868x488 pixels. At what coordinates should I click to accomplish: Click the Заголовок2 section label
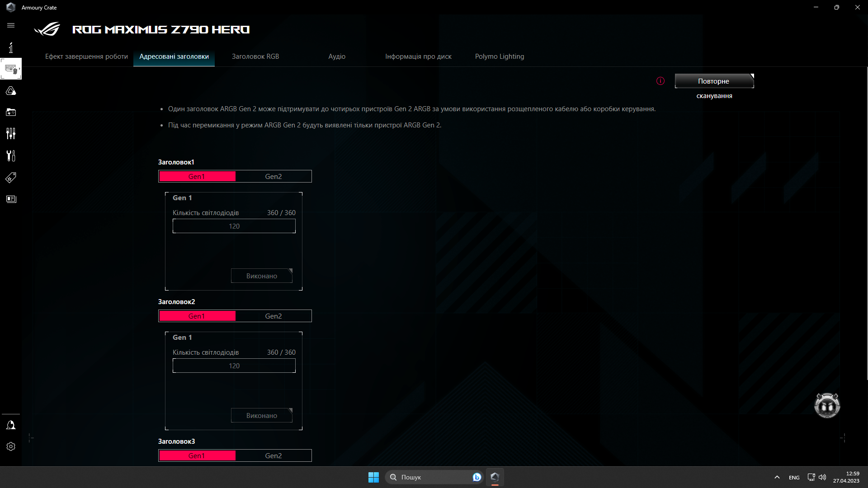176,302
